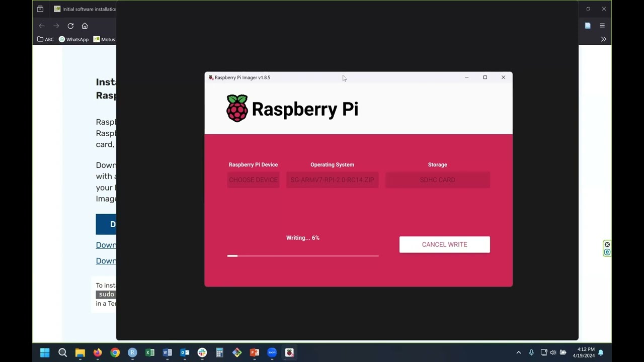Switch to Firefox in the taskbar
The width and height of the screenshot is (644, 362).
[x=98, y=352]
